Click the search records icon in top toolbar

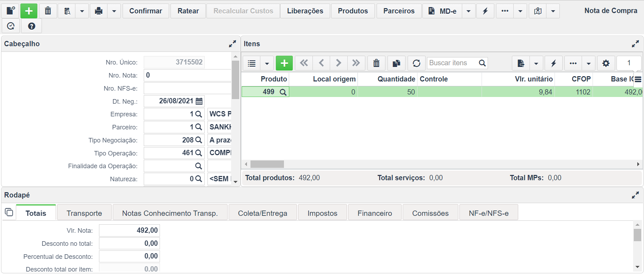point(67,11)
